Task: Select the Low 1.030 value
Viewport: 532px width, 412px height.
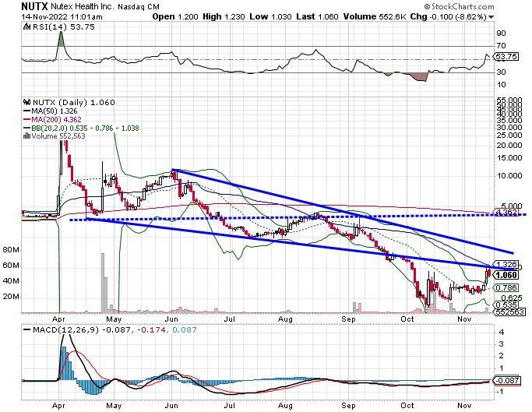Action: coord(271,16)
